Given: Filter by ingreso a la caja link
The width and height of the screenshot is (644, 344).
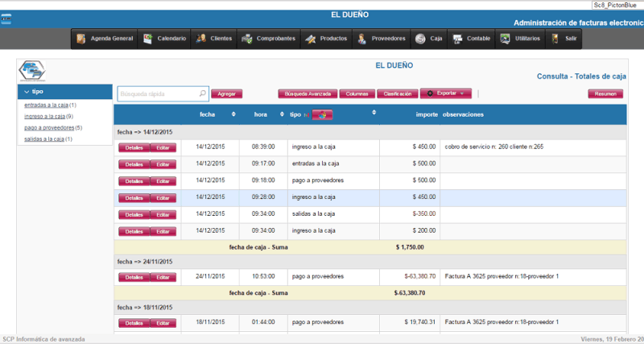Looking at the screenshot, I should point(44,116).
